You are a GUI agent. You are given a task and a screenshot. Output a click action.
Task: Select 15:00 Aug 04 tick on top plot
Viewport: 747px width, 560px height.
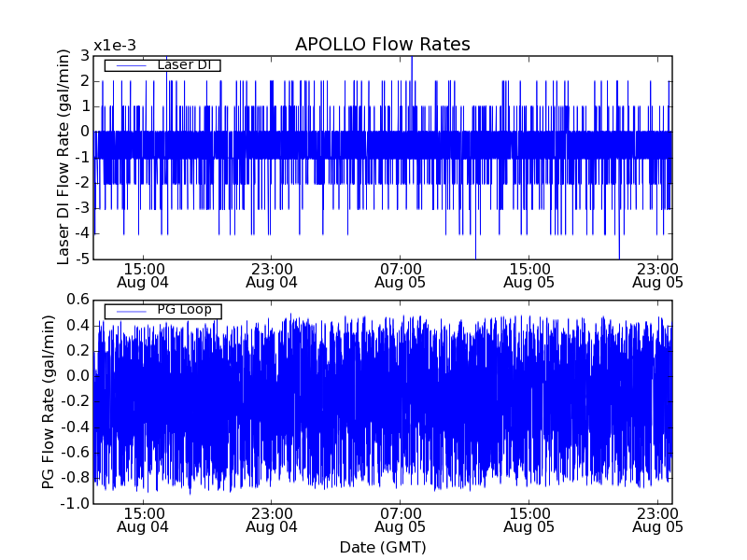click(143, 274)
